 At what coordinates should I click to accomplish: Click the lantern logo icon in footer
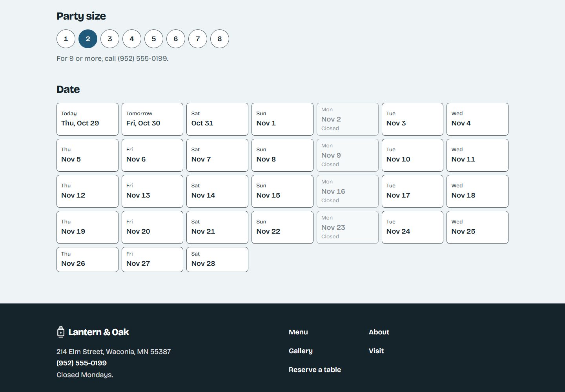60,332
